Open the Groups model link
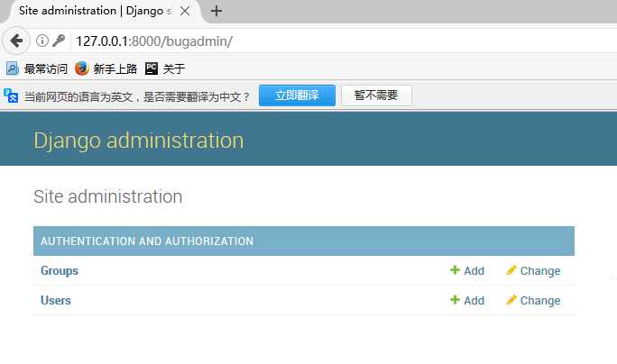 [x=60, y=271]
